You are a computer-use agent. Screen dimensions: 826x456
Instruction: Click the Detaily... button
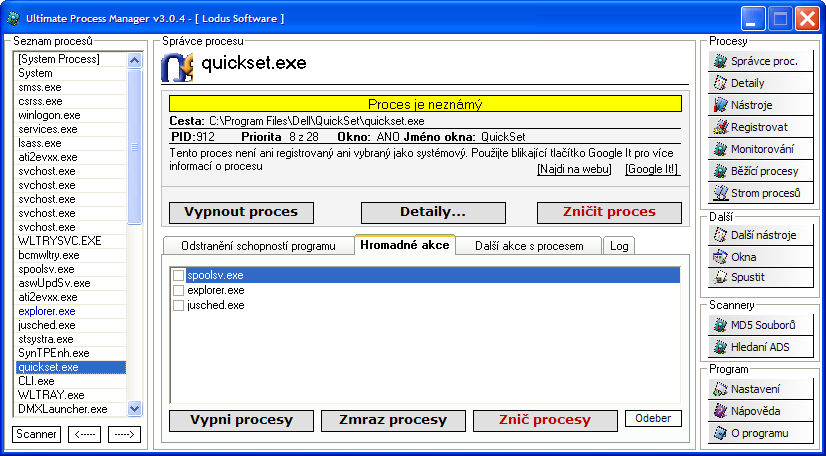[x=433, y=213]
